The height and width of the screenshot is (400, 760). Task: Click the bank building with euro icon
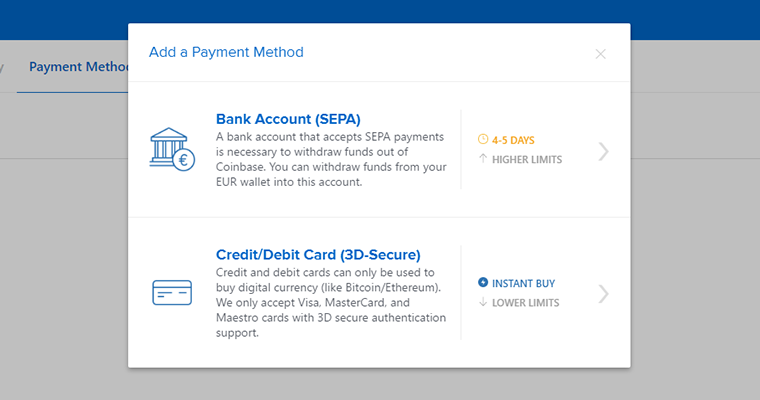click(x=172, y=149)
